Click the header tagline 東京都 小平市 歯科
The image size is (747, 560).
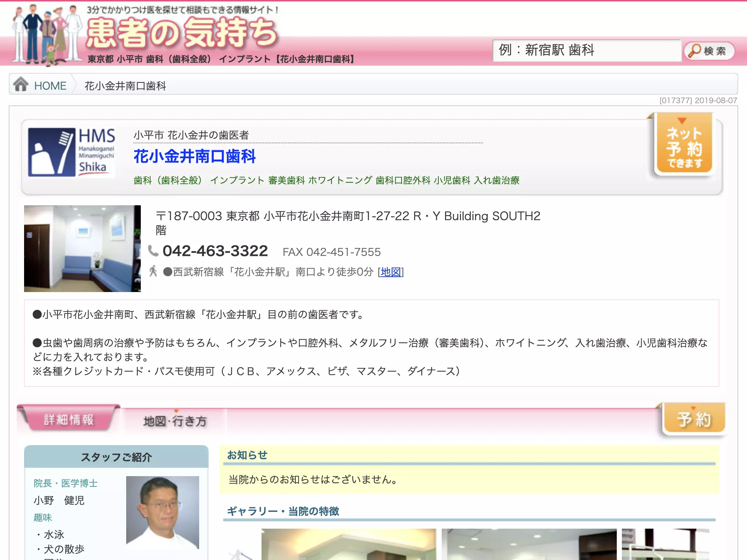point(221,59)
